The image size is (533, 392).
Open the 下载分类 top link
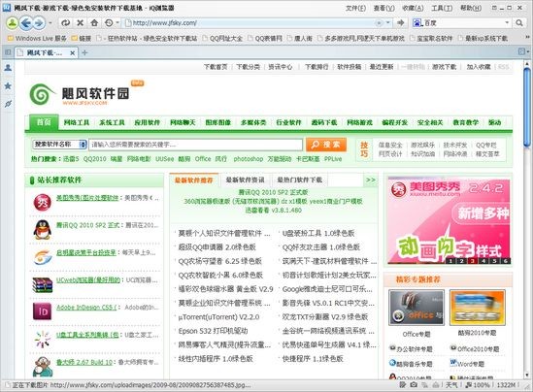tap(248, 67)
